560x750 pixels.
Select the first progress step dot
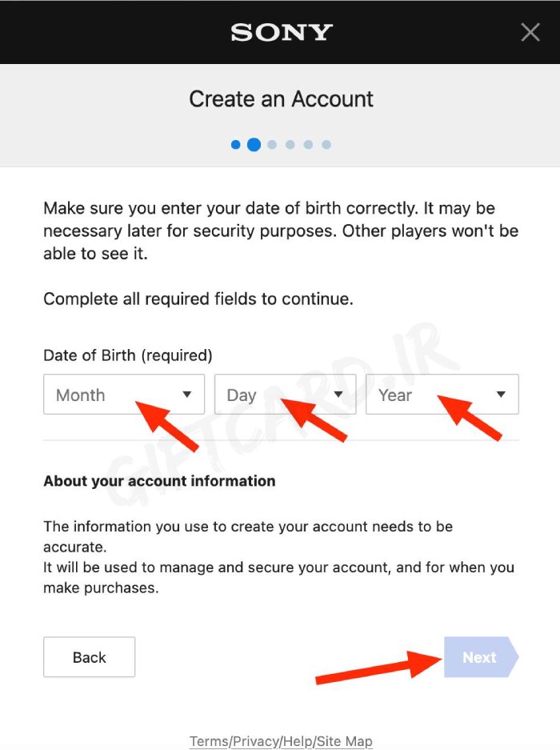click(235, 144)
